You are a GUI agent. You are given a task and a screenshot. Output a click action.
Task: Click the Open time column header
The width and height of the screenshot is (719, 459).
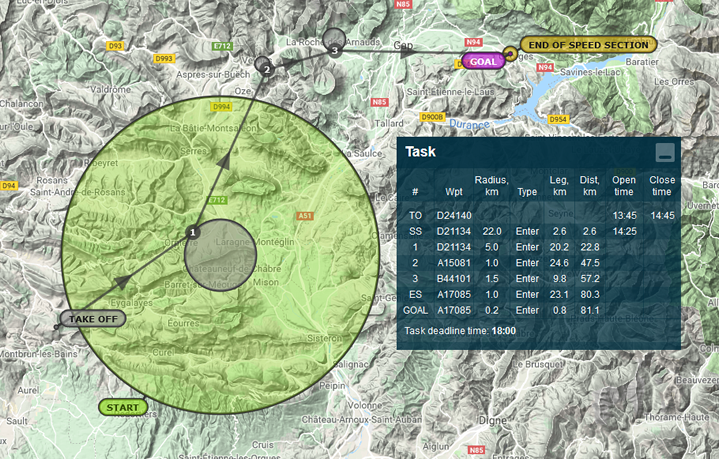tap(624, 186)
